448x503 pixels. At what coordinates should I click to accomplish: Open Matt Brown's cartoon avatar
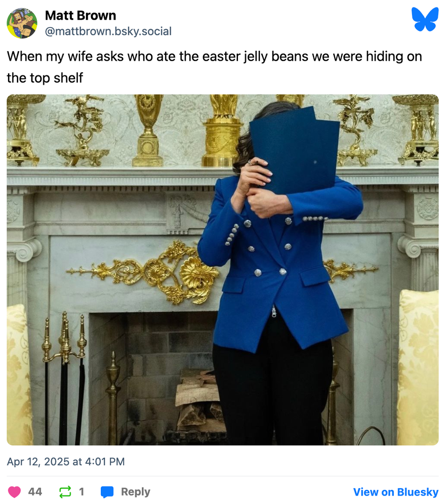coord(22,23)
